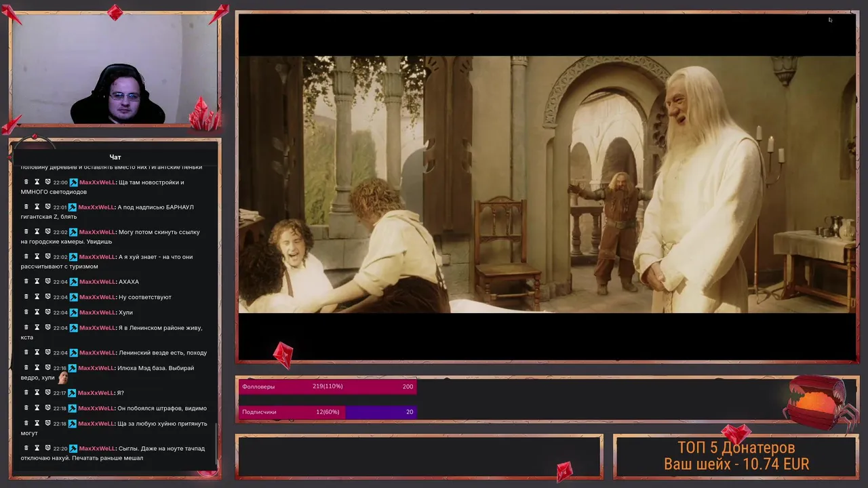Click the 'ТОП 5 Донатеров' heading

pyautogui.click(x=736, y=447)
